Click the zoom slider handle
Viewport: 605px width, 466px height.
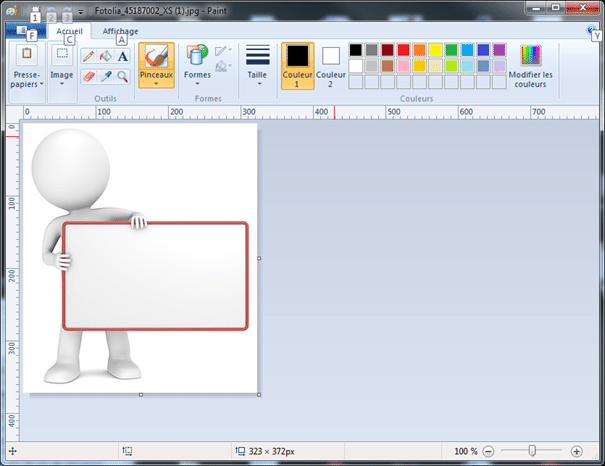[x=532, y=451]
